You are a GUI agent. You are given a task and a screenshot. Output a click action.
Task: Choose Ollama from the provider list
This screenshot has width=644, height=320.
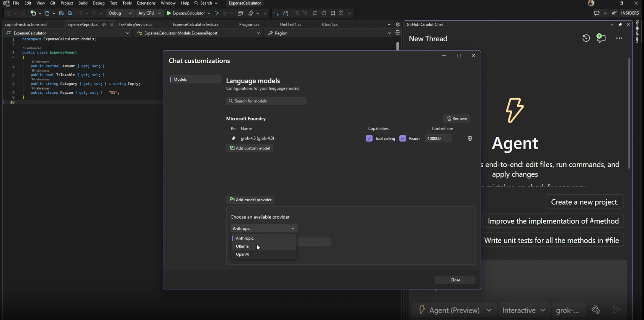pos(264,246)
